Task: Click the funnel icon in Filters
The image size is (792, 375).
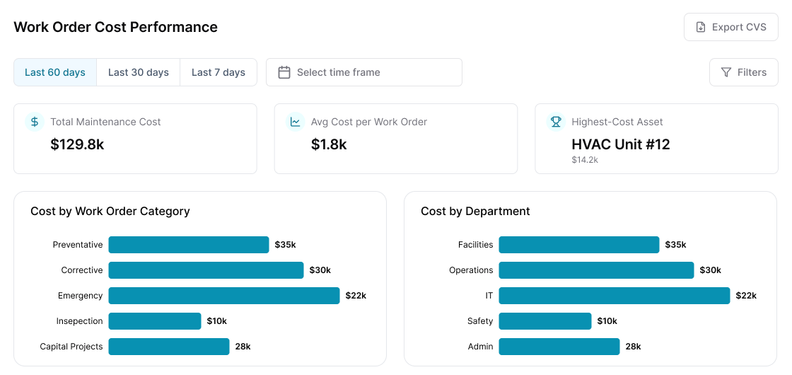Action: (x=726, y=72)
